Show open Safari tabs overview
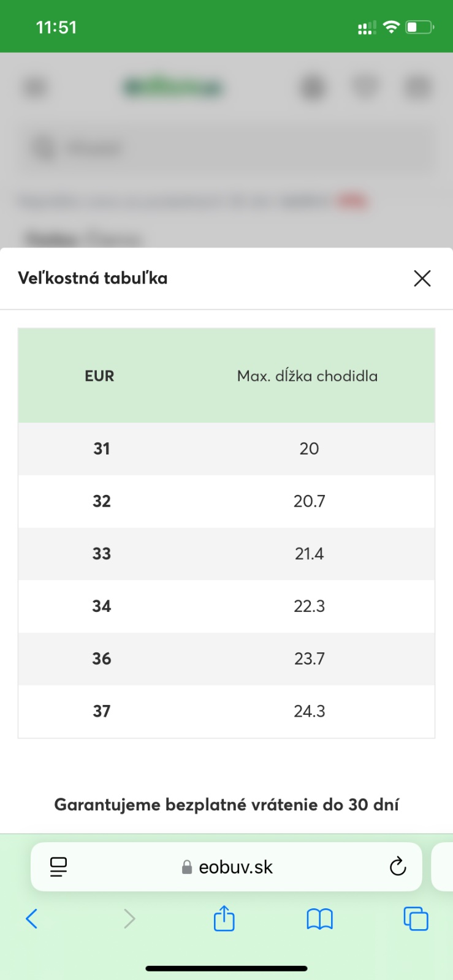453x980 pixels. [416, 919]
